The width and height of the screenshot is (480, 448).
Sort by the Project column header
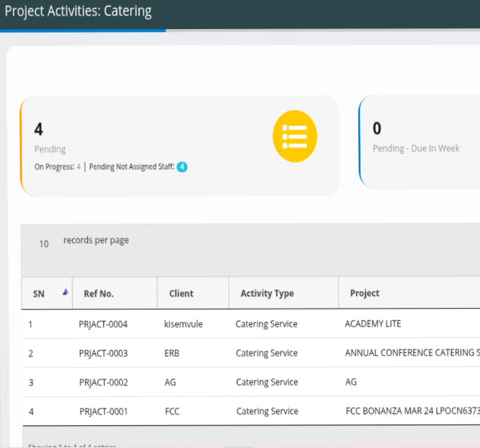(364, 294)
